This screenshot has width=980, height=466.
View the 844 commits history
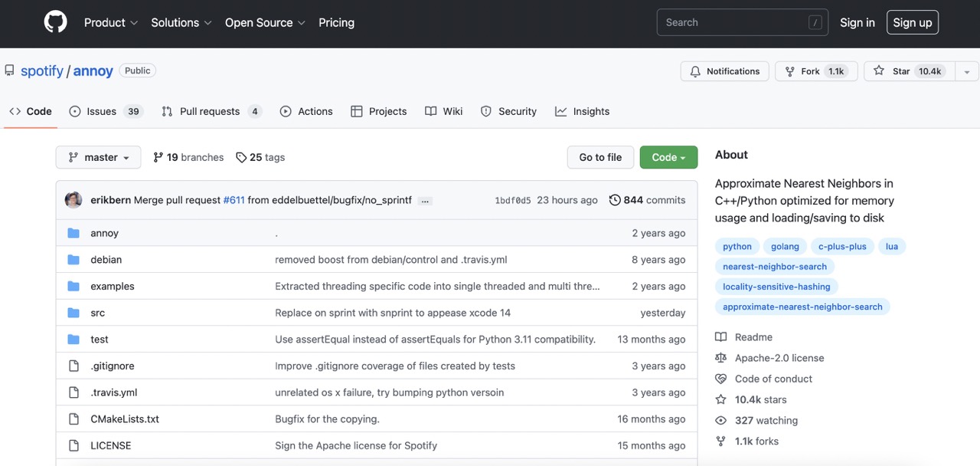pyautogui.click(x=647, y=200)
